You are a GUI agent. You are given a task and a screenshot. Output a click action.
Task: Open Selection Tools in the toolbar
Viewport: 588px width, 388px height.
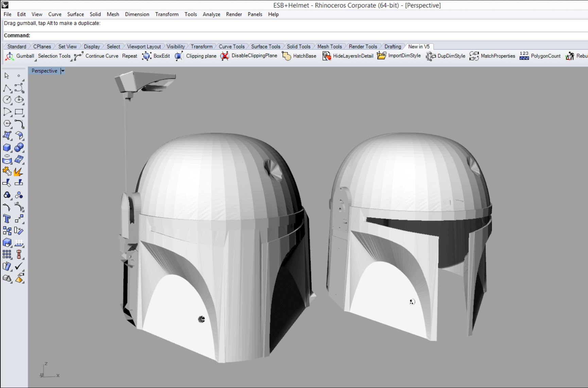54,56
